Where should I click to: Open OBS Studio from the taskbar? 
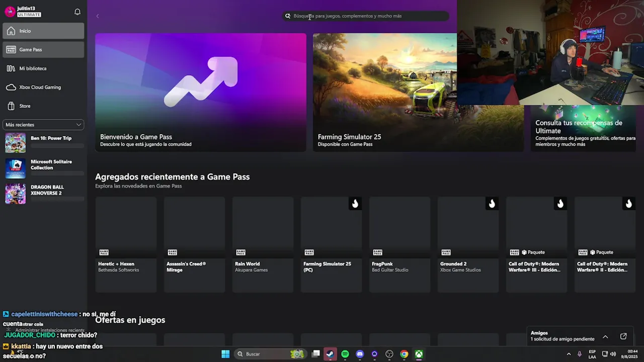click(389, 354)
